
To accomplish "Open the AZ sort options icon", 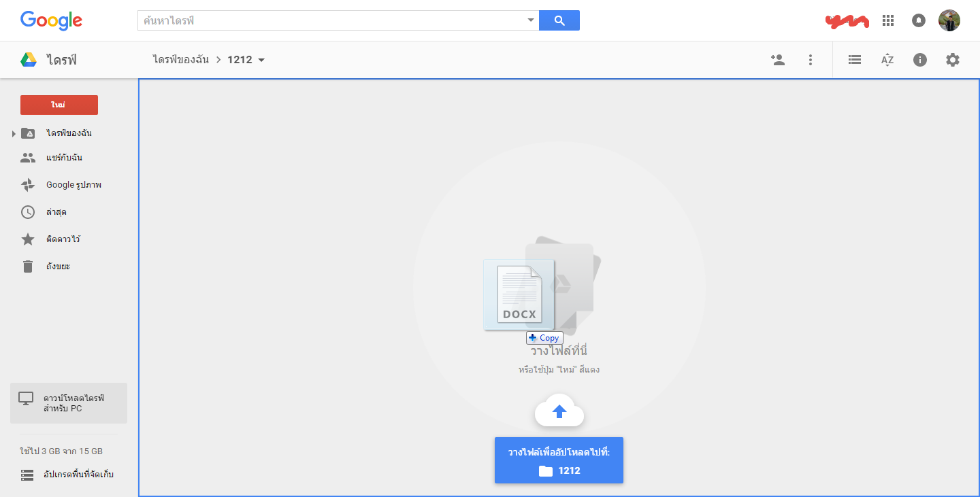I will 887,60.
